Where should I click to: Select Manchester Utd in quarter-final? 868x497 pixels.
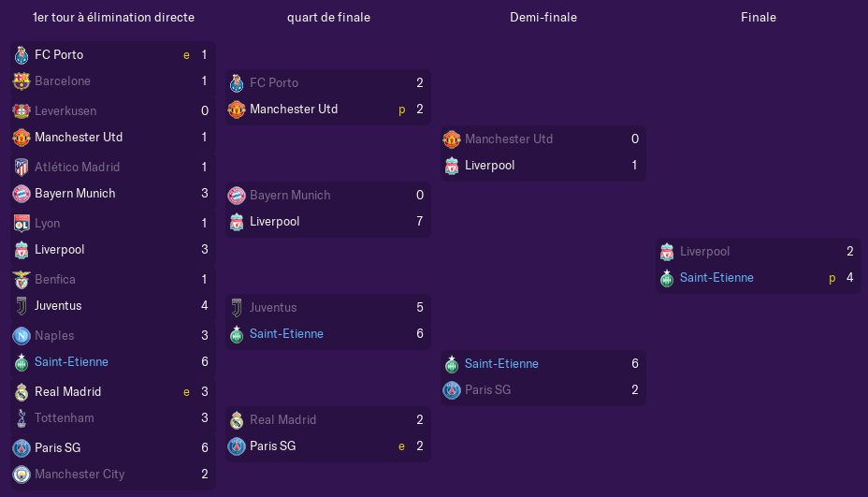pyautogui.click(x=294, y=110)
